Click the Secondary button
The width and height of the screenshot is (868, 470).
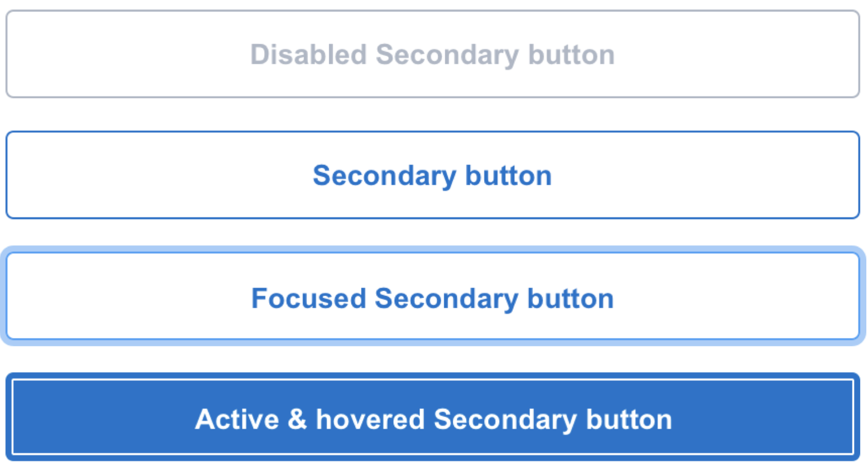pos(432,175)
